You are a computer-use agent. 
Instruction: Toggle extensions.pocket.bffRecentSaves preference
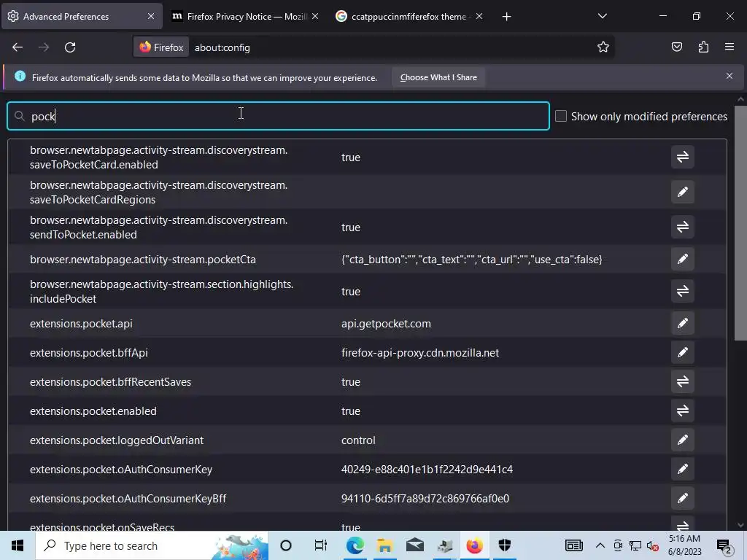(x=682, y=381)
